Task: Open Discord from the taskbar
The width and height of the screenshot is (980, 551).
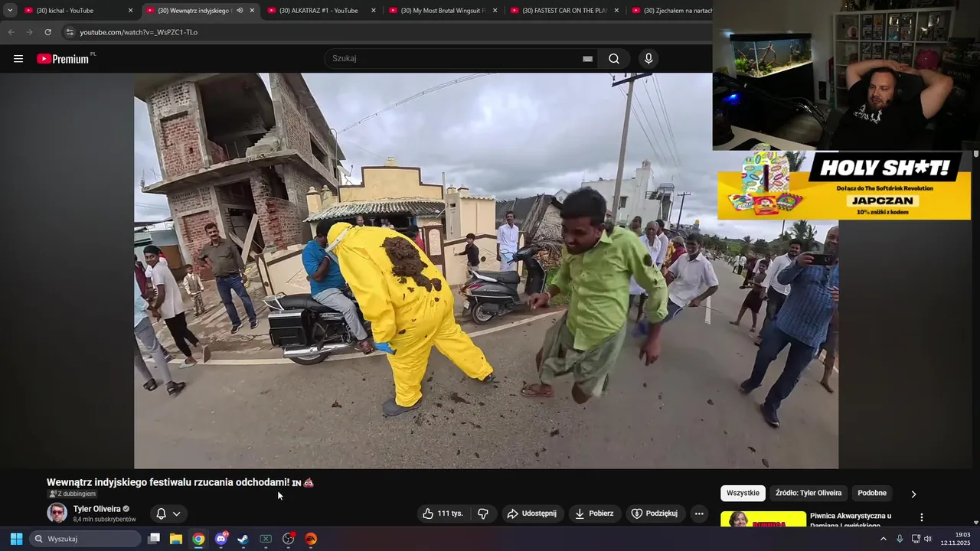Action: click(221, 539)
